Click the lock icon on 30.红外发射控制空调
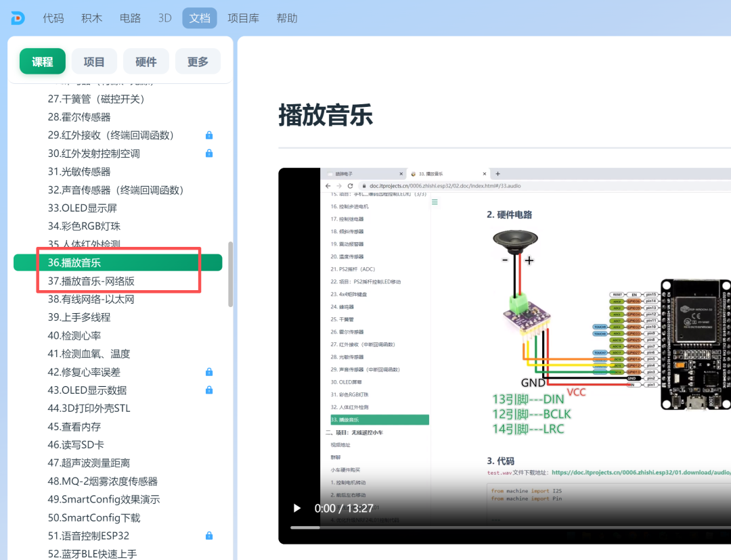Image resolution: width=731 pixels, height=560 pixels. pos(209,154)
